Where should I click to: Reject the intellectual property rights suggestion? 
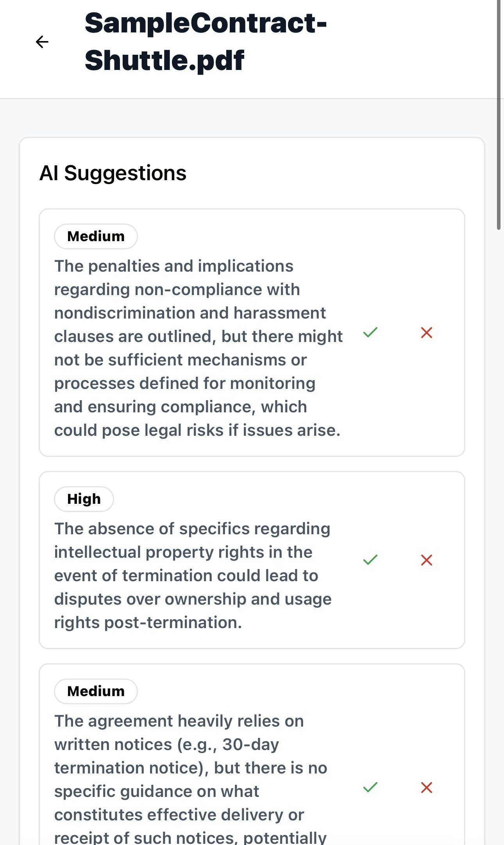pyautogui.click(x=426, y=560)
